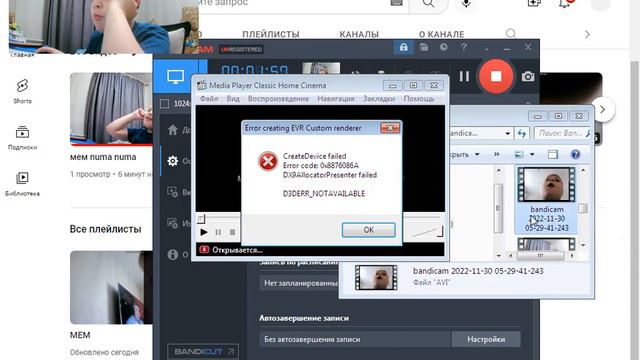Screen dimensions: 640x360
Task: Open Bandicam help question mark
Action: click(x=464, y=47)
